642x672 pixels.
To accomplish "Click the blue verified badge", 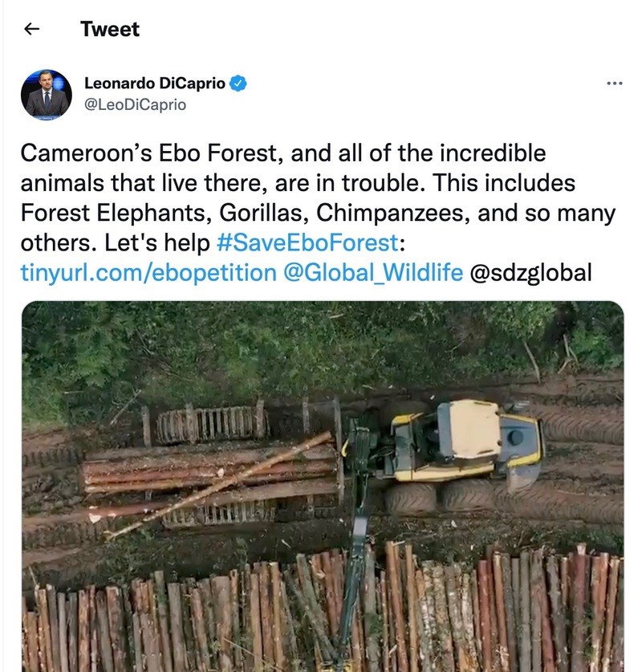I will [238, 82].
